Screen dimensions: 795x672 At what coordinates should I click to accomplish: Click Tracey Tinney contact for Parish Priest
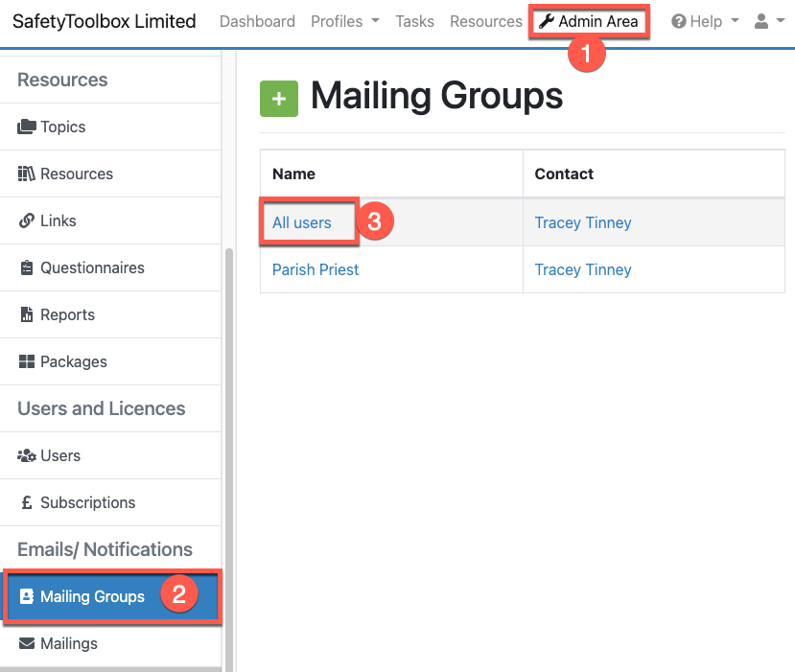coord(583,269)
